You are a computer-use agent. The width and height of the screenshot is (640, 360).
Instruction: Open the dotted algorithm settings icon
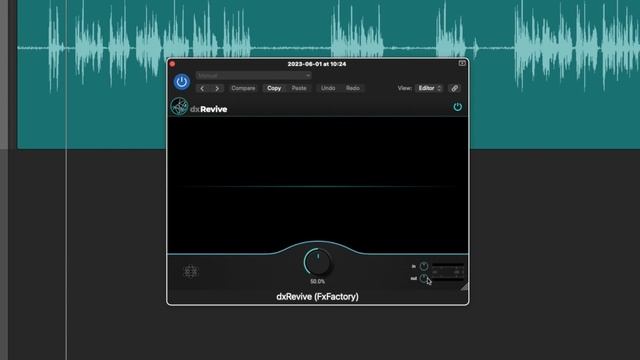191,271
